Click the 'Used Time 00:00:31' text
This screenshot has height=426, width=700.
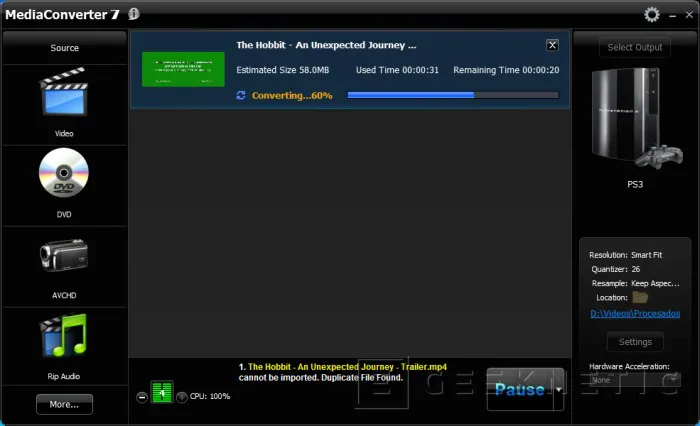coord(397,70)
